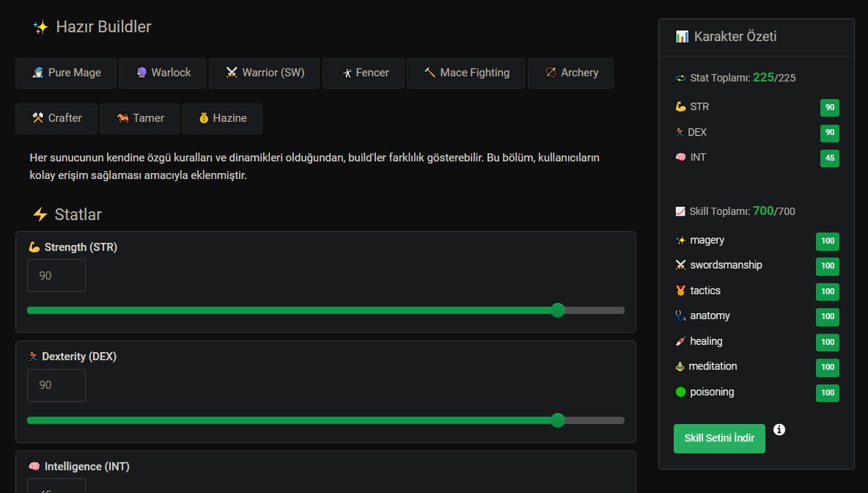Click the STR value badge 90 in summary
This screenshot has width=868, height=493.
point(830,107)
